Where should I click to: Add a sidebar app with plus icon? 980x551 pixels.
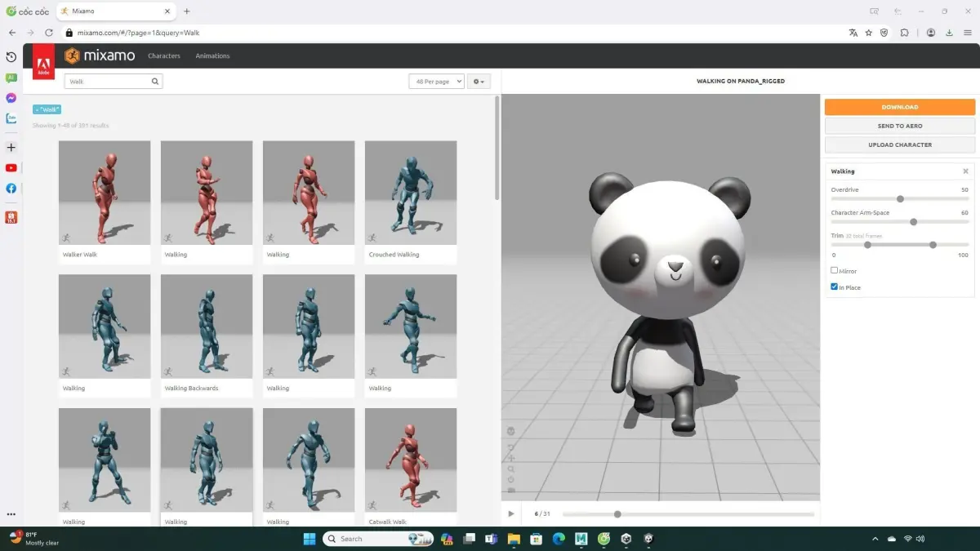(11, 148)
